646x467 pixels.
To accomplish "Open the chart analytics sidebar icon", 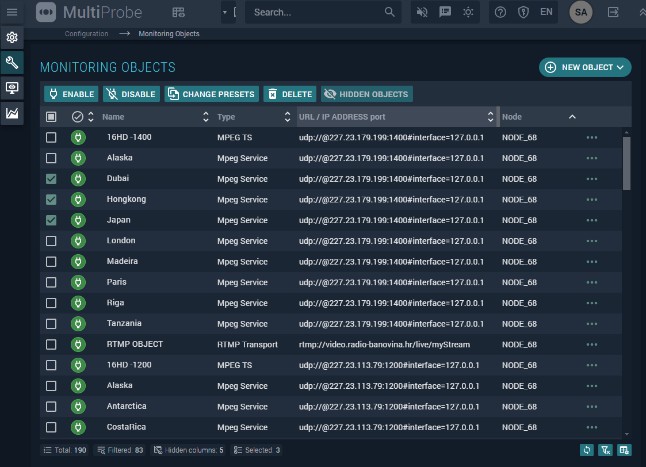I will pyautogui.click(x=12, y=113).
